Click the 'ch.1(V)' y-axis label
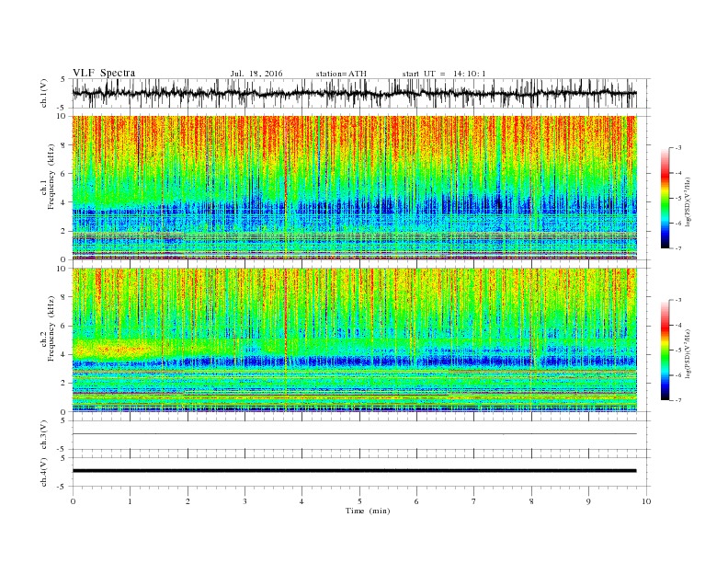 [x=44, y=93]
